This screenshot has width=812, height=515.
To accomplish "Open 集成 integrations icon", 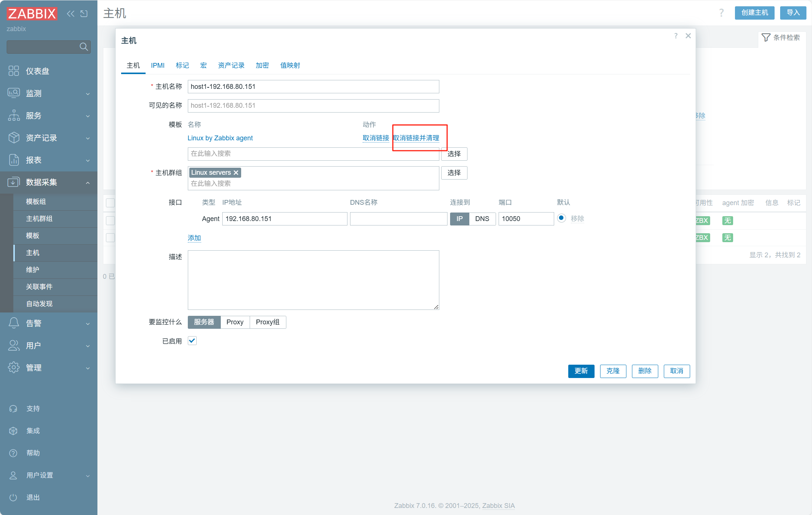I will click(13, 431).
